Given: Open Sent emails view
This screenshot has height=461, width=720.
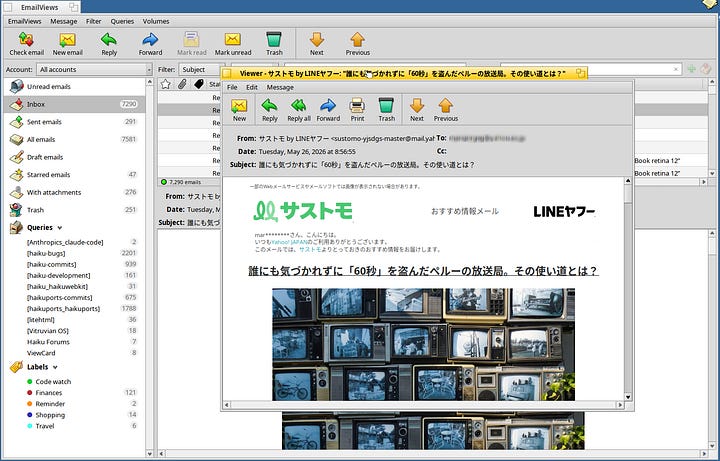Looking at the screenshot, I should pos(74,122).
